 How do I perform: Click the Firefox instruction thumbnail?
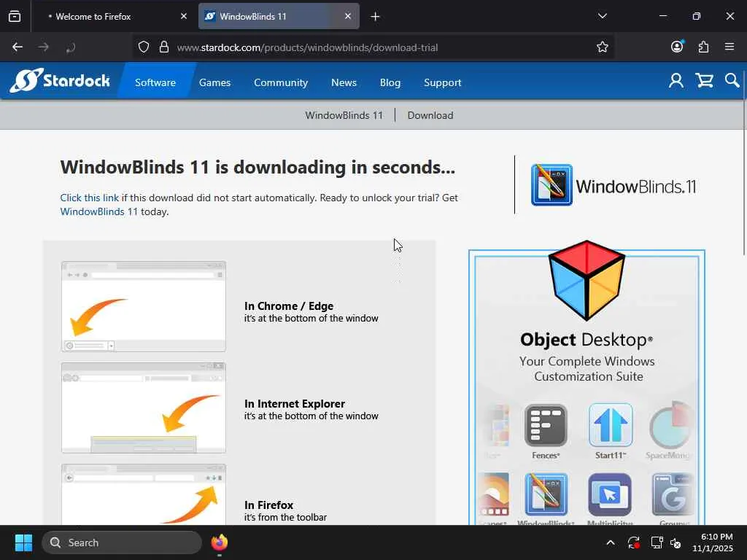coord(144,494)
